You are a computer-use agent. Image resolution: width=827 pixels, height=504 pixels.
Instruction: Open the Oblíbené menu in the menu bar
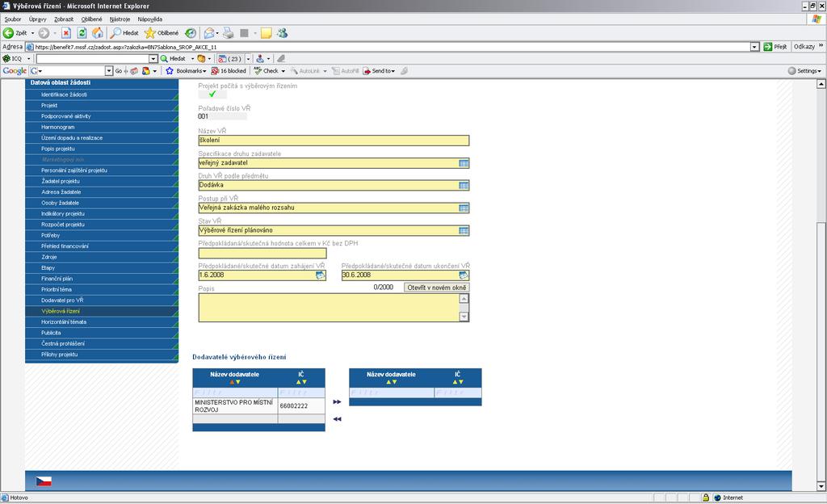click(92, 19)
